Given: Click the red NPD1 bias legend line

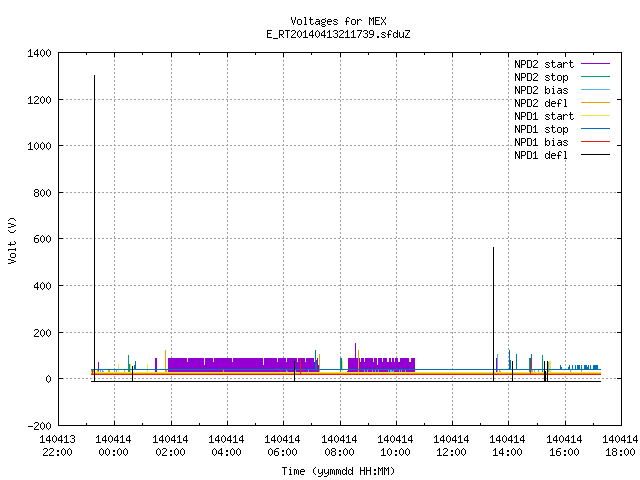Looking at the screenshot, I should (595, 142).
